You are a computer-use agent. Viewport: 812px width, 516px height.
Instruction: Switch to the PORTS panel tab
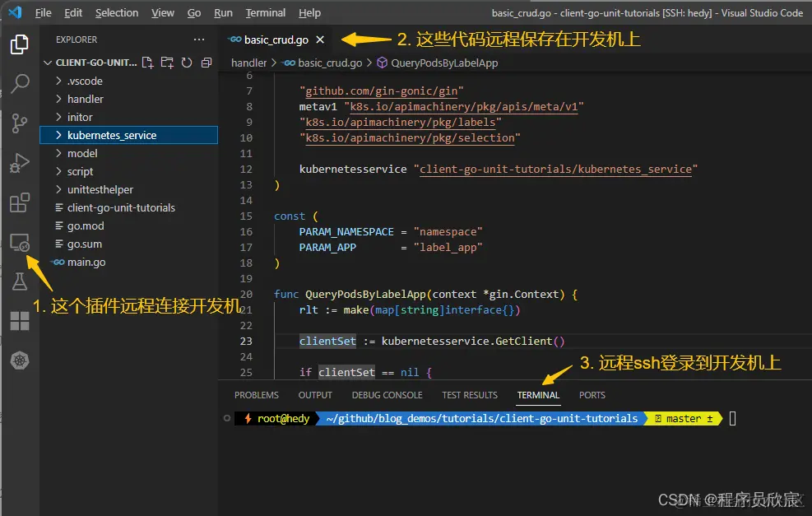point(592,395)
